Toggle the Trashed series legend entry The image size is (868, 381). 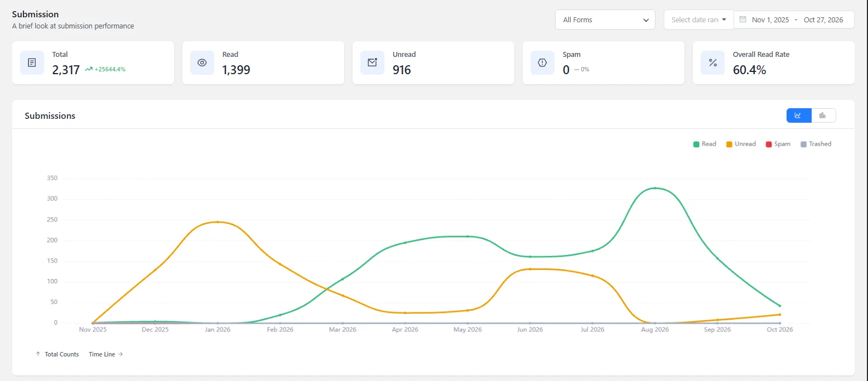click(816, 144)
